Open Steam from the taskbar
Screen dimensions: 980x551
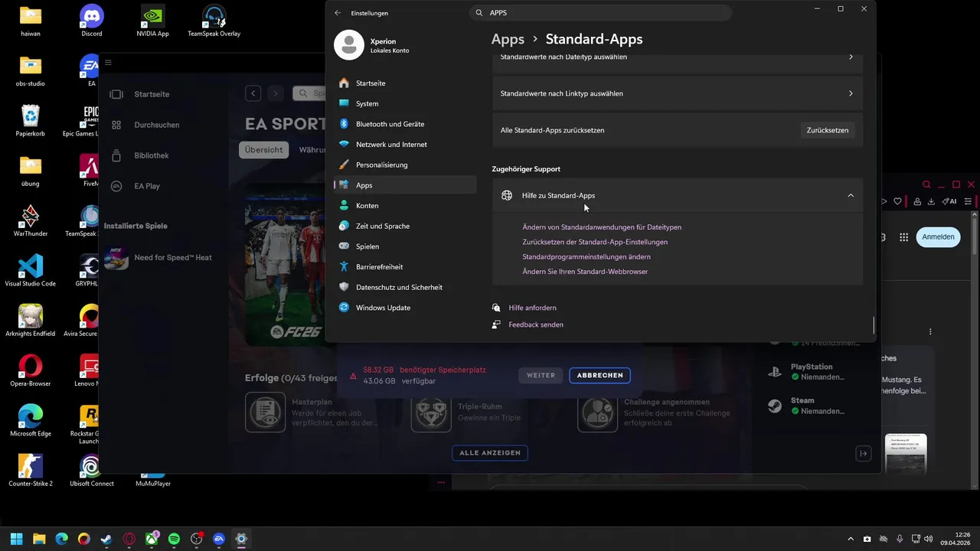[x=106, y=539]
